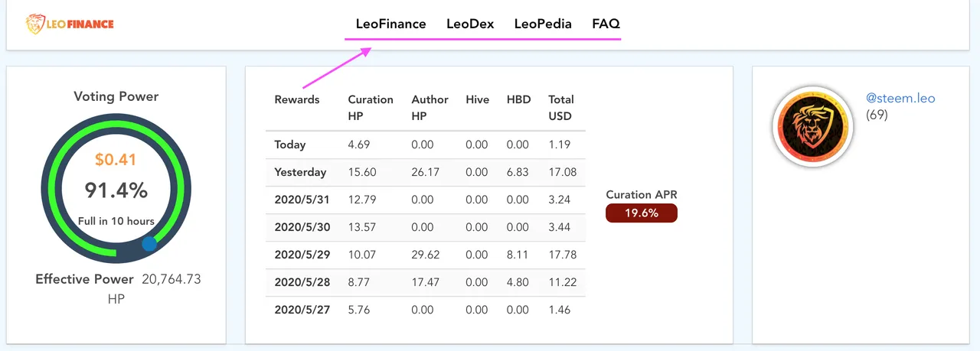Go to the LeoPedia page
Image resolution: width=980 pixels, height=351 pixels.
pyautogui.click(x=543, y=24)
